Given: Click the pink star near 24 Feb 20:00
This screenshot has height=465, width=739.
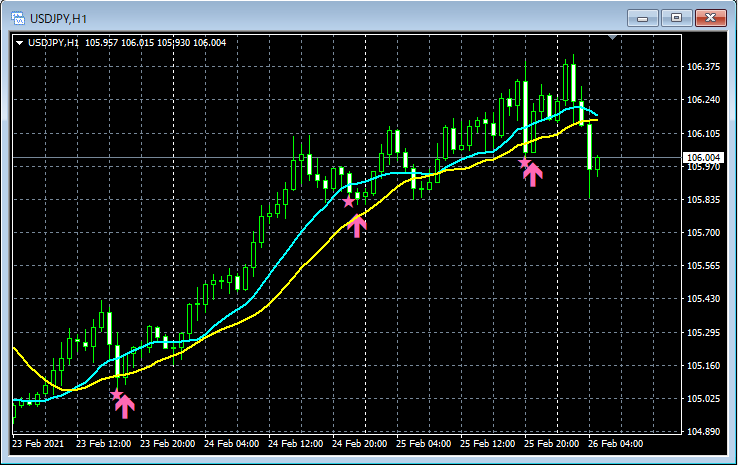Looking at the screenshot, I should click(x=348, y=202).
